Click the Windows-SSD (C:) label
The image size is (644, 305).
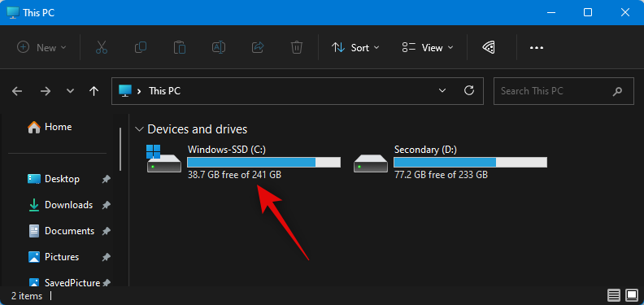[x=227, y=150]
